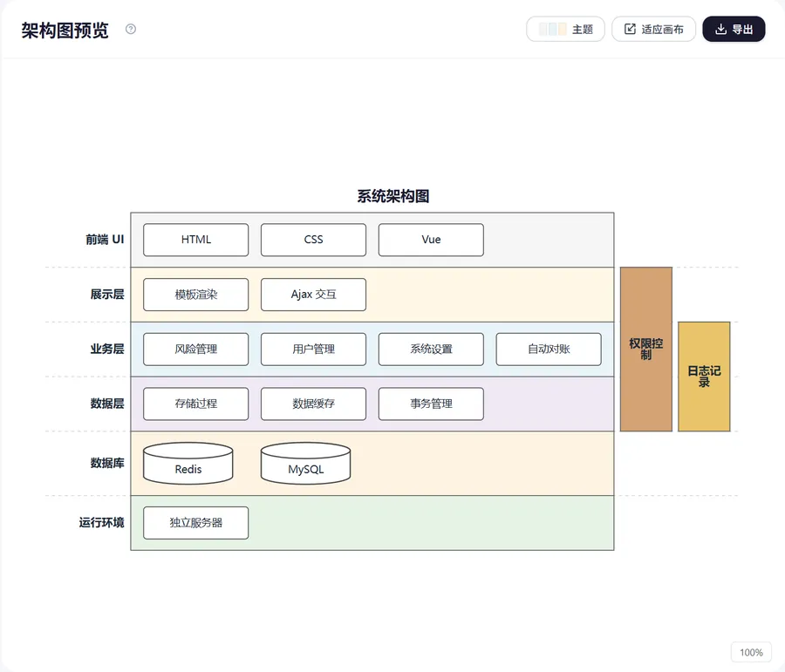Select the 数据缓存 node
The image size is (785, 672).
313,404
